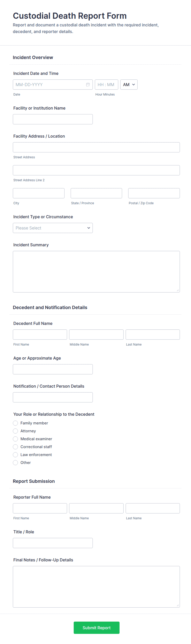Expand the Incident Type or Circumstance dropdown
The width and height of the screenshot is (191, 644).
[x=53, y=228]
